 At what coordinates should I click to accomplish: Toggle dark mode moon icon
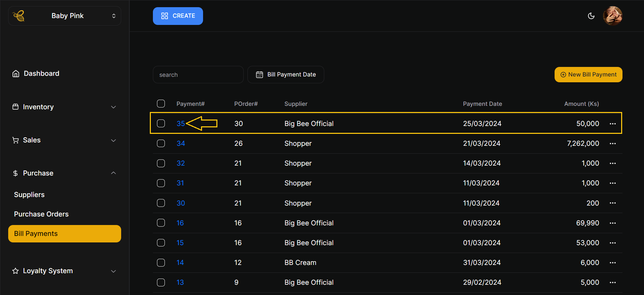(591, 16)
